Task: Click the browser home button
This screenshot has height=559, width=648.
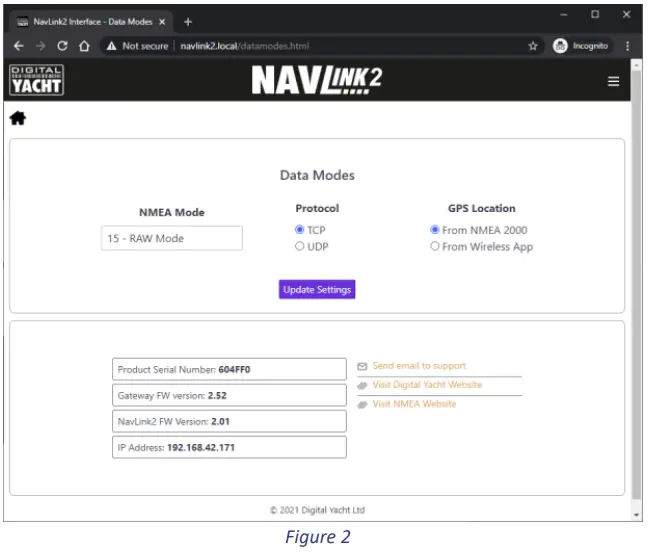Action: click(x=84, y=46)
